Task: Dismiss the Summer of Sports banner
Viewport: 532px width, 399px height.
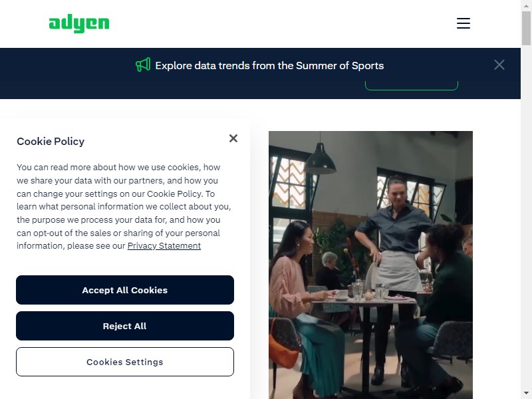Action: [x=499, y=65]
